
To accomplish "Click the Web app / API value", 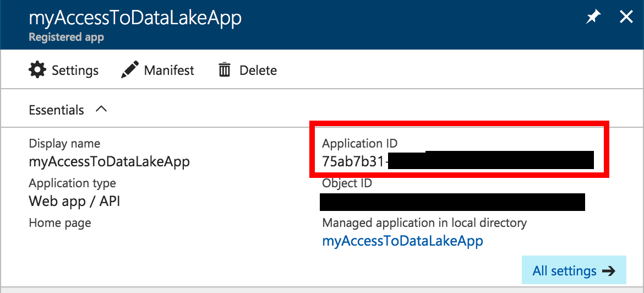I will 74,202.
